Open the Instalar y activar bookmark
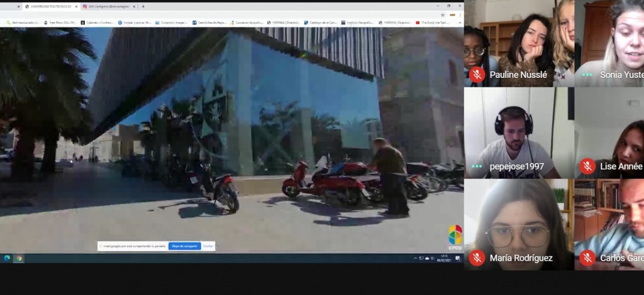 (x=134, y=23)
